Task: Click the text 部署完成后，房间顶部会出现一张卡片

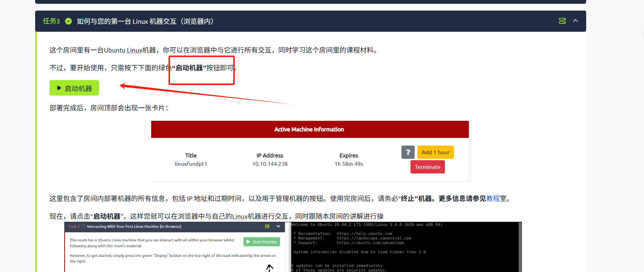Action: 109,108
